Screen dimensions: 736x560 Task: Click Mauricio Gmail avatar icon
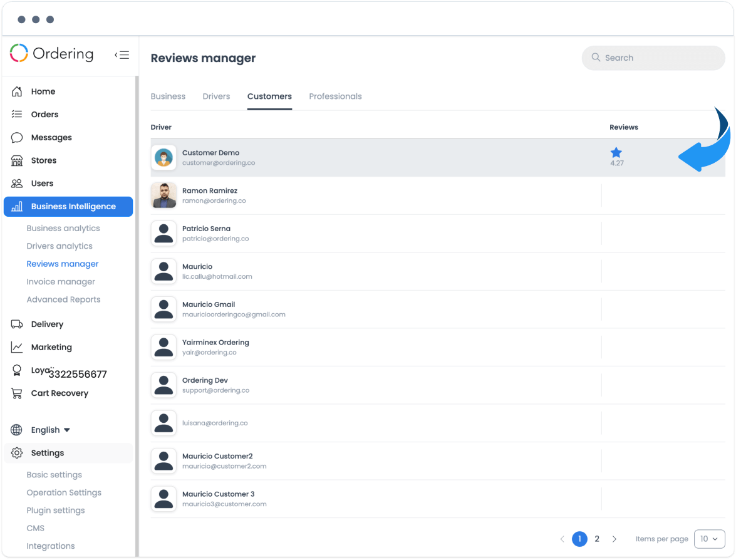tap(164, 309)
